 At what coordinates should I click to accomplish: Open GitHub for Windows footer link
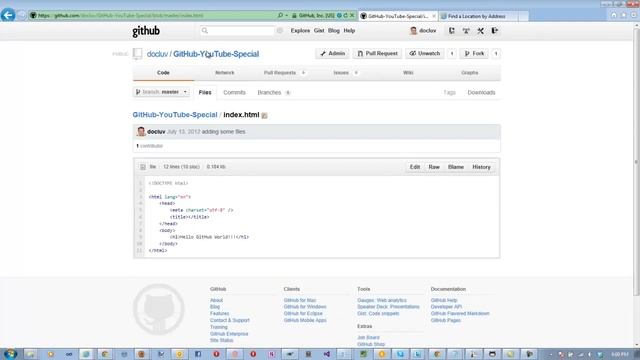305,307
